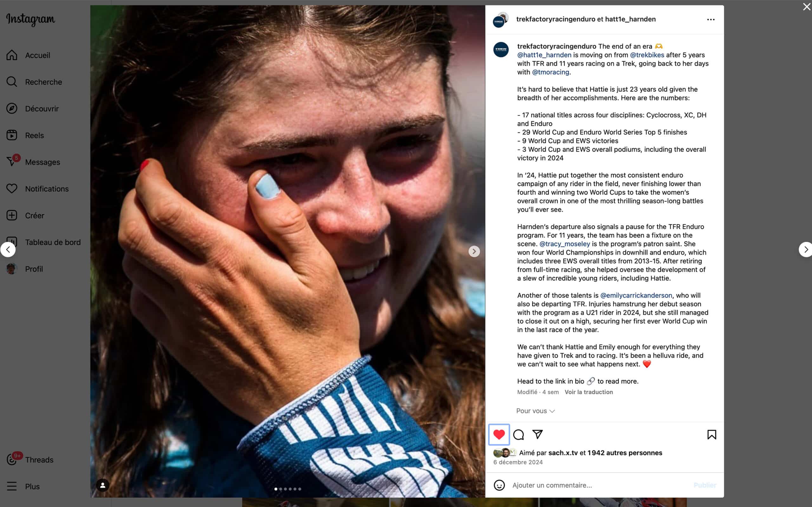Share the post via paper plane icon
The image size is (812, 507).
538,434
